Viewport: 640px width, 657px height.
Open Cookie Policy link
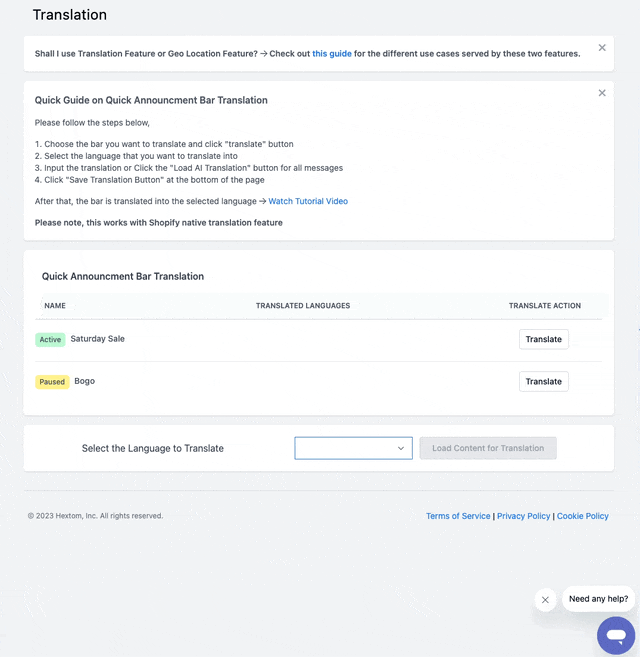click(x=583, y=516)
